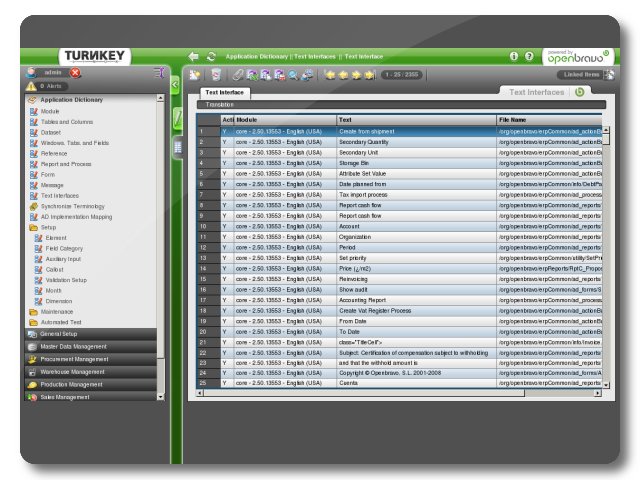Expand Master Data Management section
Viewport: 640px width, 480px height.
[x=74, y=346]
